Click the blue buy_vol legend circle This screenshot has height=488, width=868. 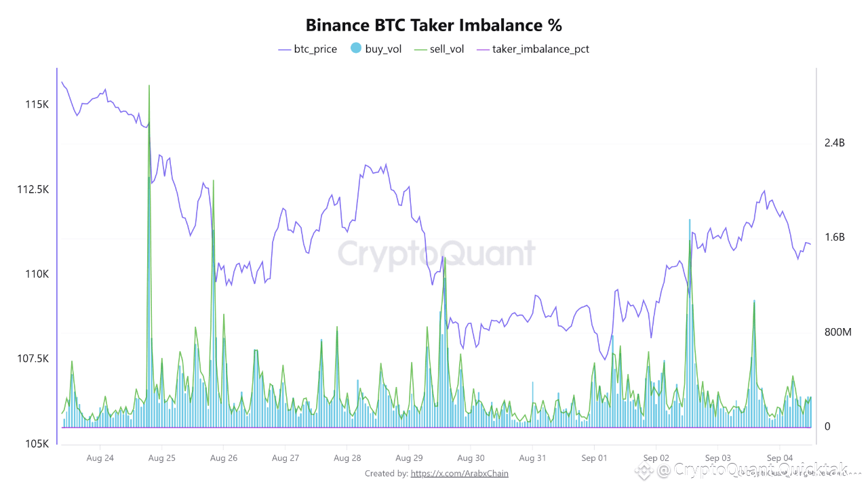pos(355,49)
